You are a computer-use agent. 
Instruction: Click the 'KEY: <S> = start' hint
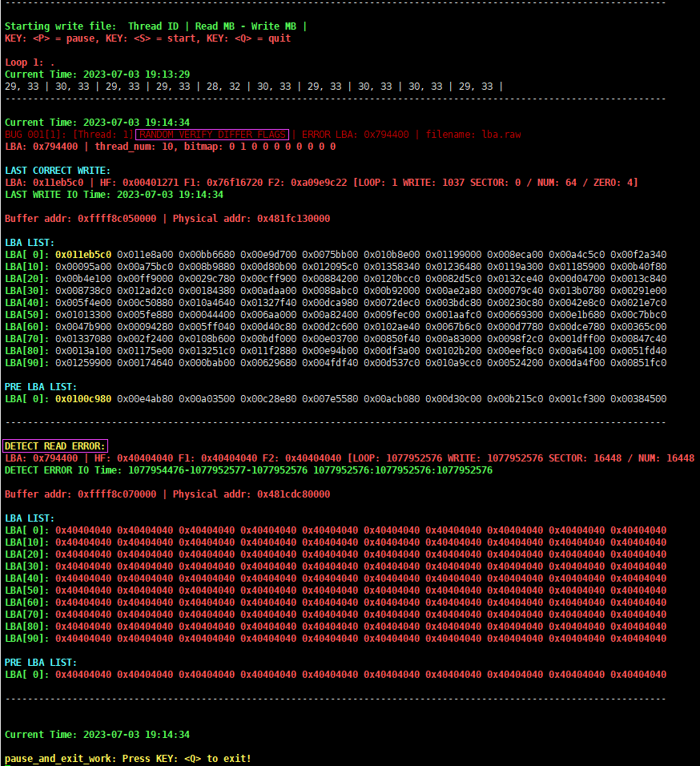(151, 38)
